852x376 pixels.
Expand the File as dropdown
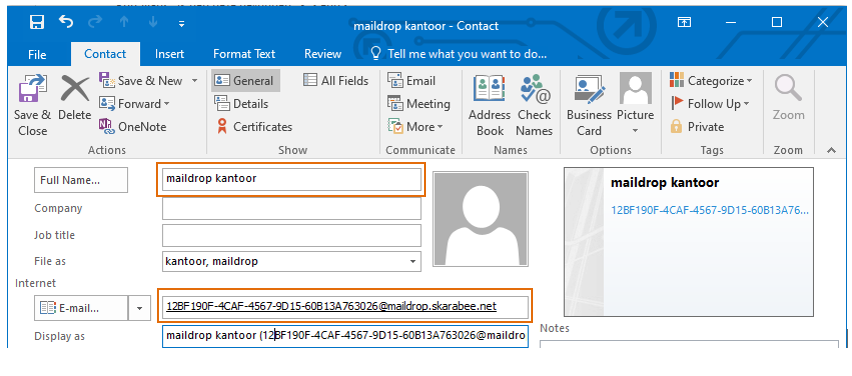coord(412,261)
